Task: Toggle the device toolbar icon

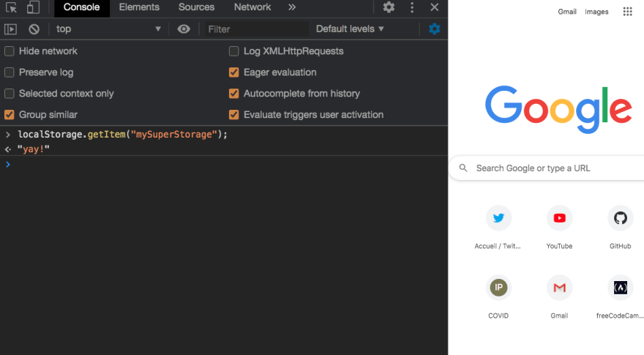Action: [x=33, y=7]
